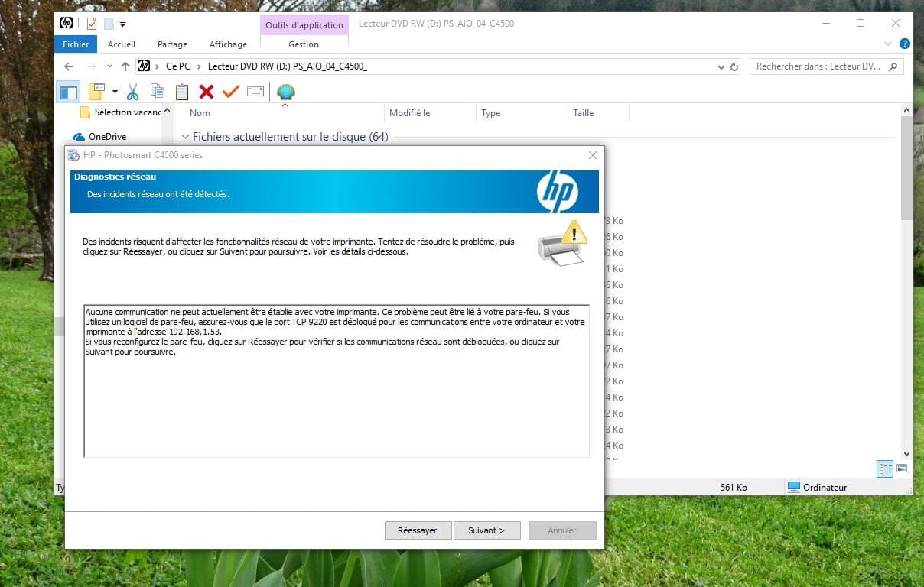Screen dimensions: 924x587
Task: Click Ce PC in the address breadcrumb
Action: (x=177, y=66)
